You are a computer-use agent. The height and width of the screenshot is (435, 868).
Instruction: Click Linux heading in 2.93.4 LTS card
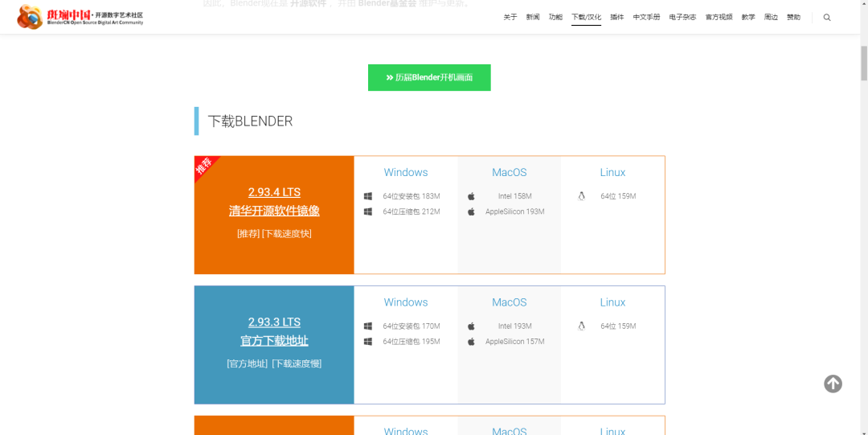pyautogui.click(x=612, y=172)
